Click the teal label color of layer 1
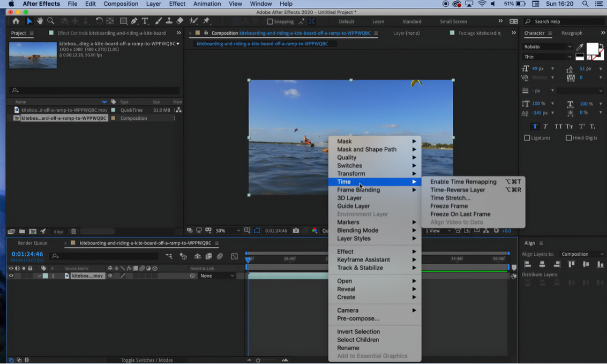Screen dimensions: 607x364 coord(45,276)
